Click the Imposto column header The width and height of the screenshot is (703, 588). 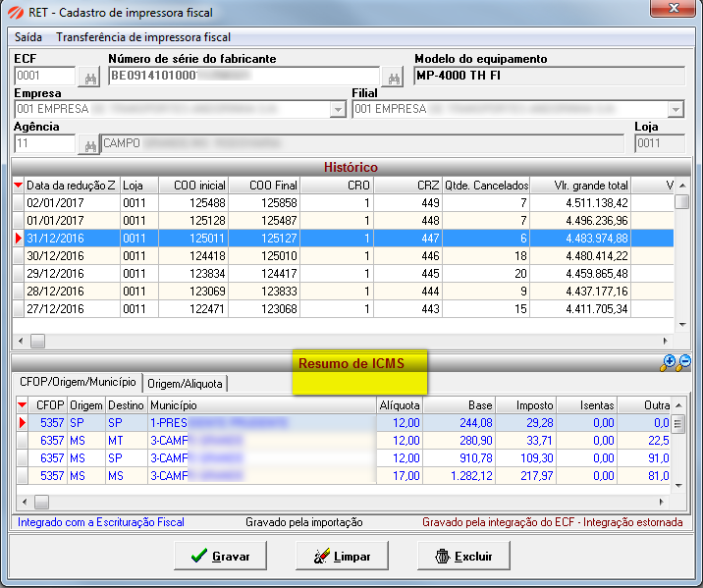tap(526, 405)
